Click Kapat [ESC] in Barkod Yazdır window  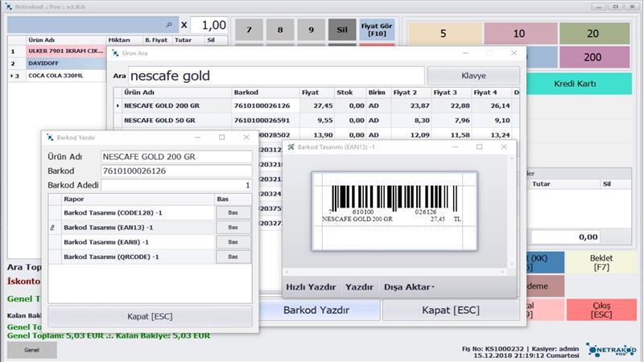tap(150, 316)
